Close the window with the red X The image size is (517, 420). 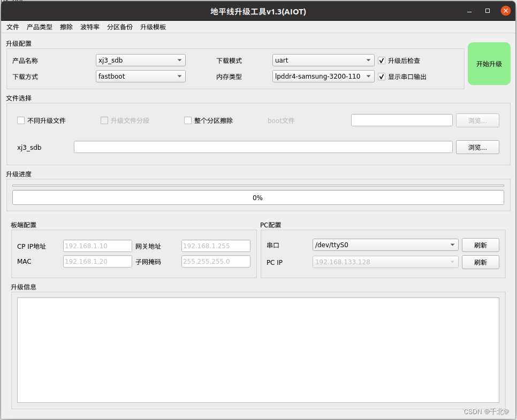tap(505, 11)
